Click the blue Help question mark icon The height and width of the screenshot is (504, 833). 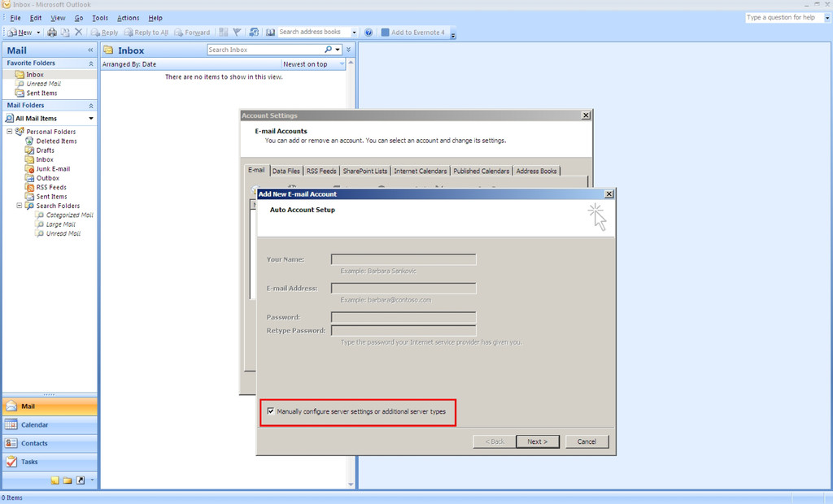pyautogui.click(x=369, y=33)
